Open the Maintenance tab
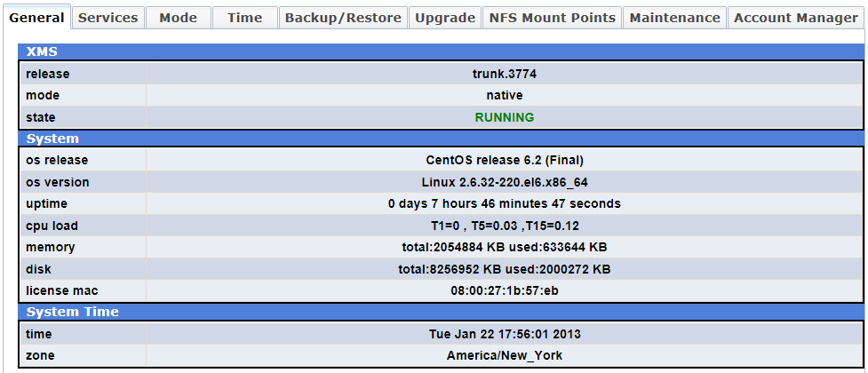Screen dimensions: 868x373 (674, 18)
